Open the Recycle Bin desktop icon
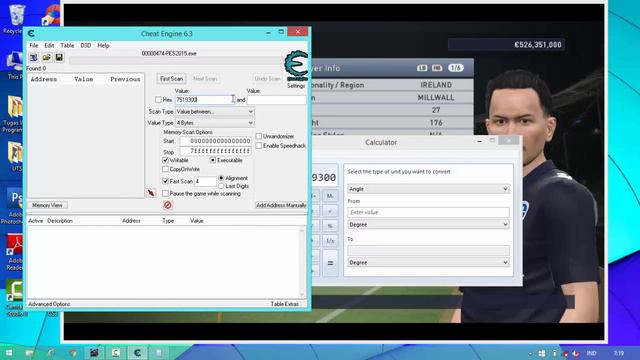Image resolution: width=640 pixels, height=360 pixels. click(16, 19)
